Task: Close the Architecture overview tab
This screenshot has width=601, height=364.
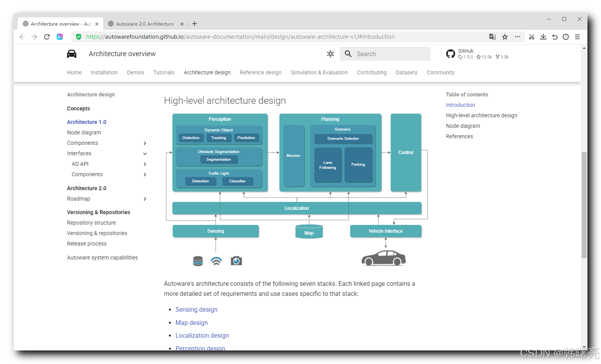Action: point(97,24)
